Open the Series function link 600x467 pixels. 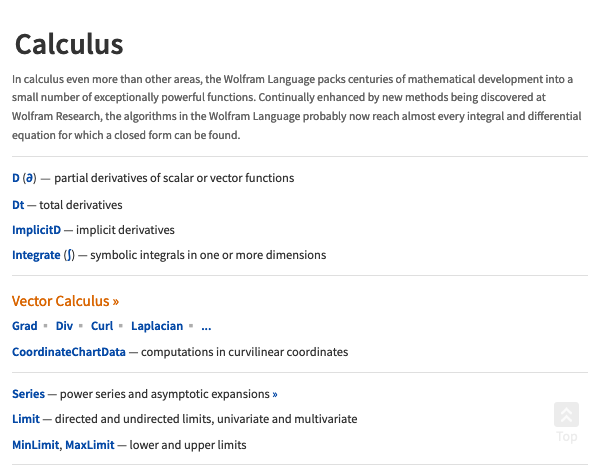pos(28,394)
